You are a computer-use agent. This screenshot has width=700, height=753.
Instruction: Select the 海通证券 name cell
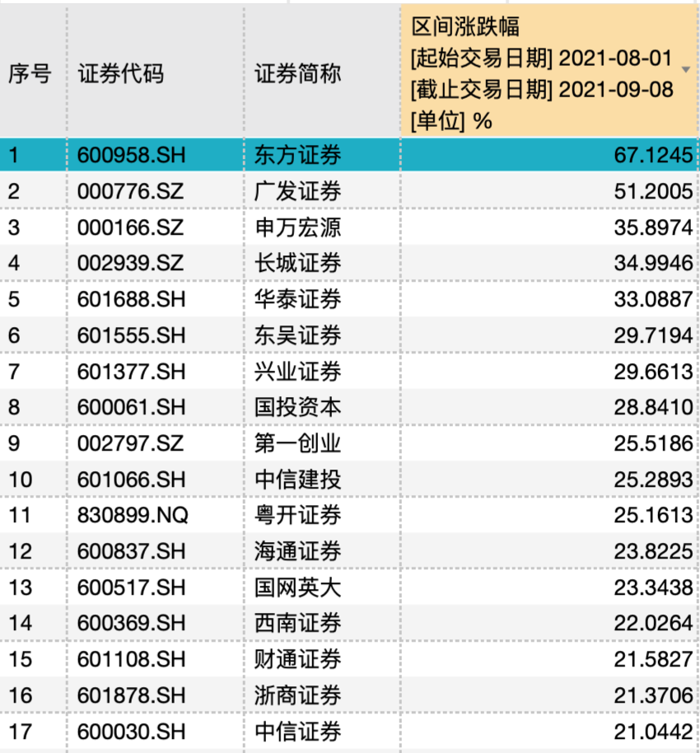point(297,551)
